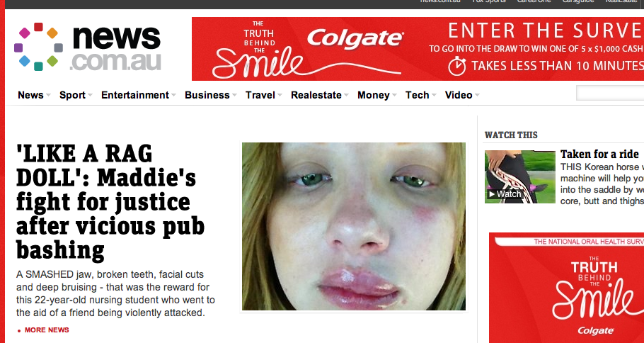The width and height of the screenshot is (644, 343).
Task: Open the Colgate Enter the Survey banner
Action: pyautogui.click(x=418, y=48)
